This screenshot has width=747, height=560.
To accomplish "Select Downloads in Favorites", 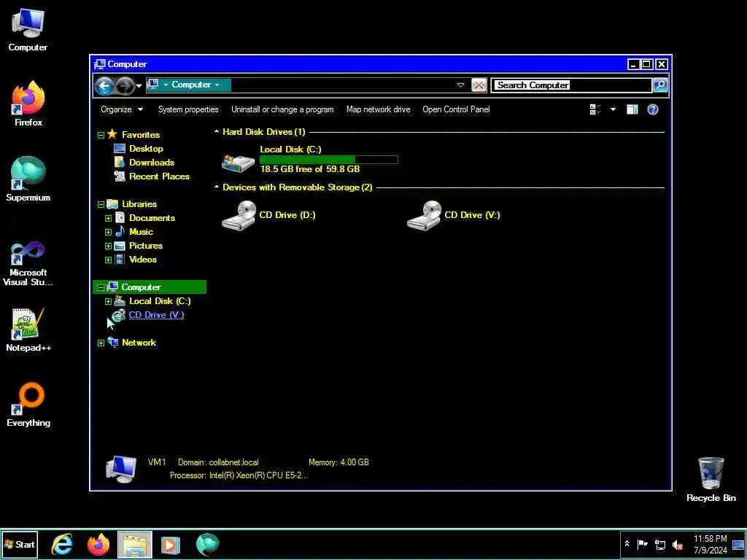I will tap(152, 163).
